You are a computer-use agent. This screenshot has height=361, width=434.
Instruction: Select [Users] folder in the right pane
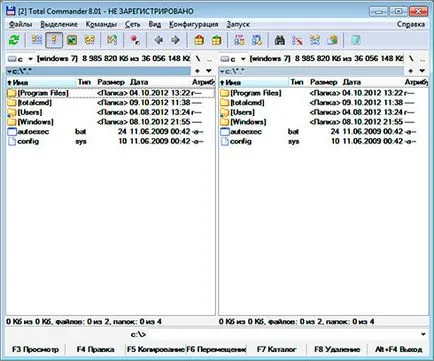[323, 112]
